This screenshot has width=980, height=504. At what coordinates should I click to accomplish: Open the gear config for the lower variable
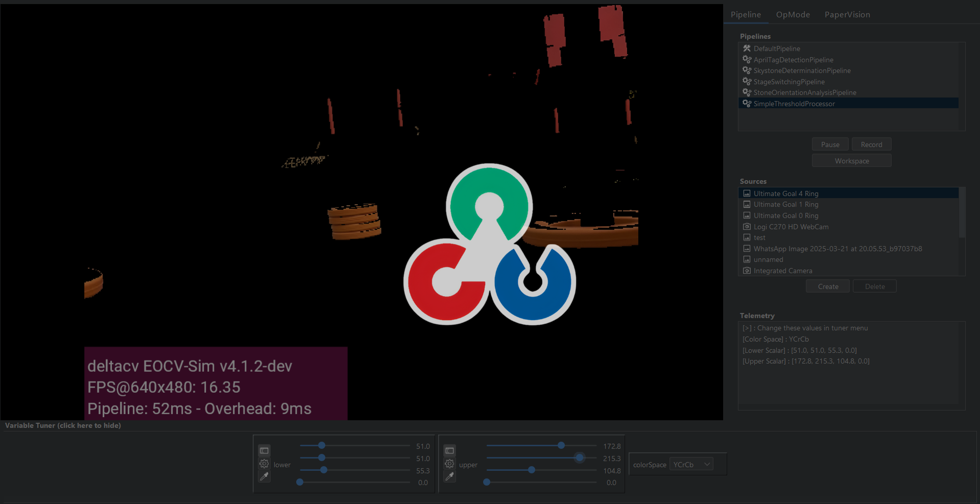(x=264, y=464)
